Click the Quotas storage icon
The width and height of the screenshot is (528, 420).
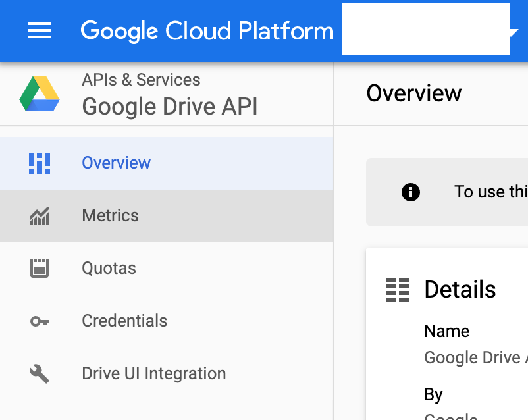pos(40,269)
